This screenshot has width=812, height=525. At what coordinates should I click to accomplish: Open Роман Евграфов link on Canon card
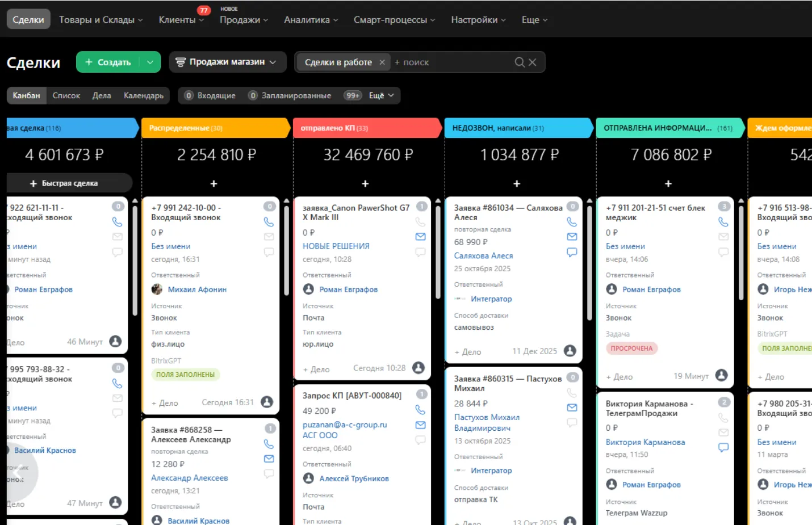[348, 289]
